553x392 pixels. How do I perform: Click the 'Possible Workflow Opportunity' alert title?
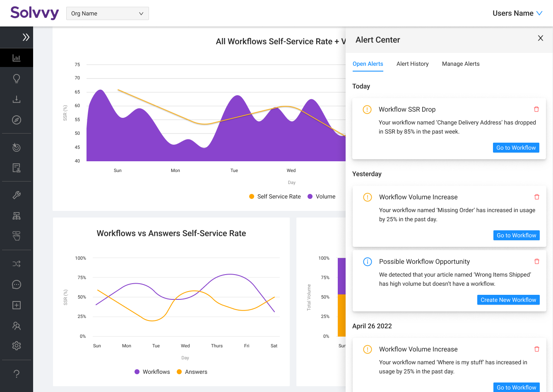coord(425,261)
